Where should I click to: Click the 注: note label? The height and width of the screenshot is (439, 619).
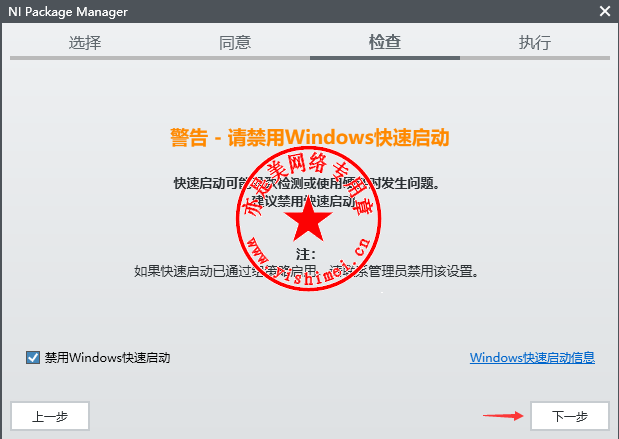point(306,254)
